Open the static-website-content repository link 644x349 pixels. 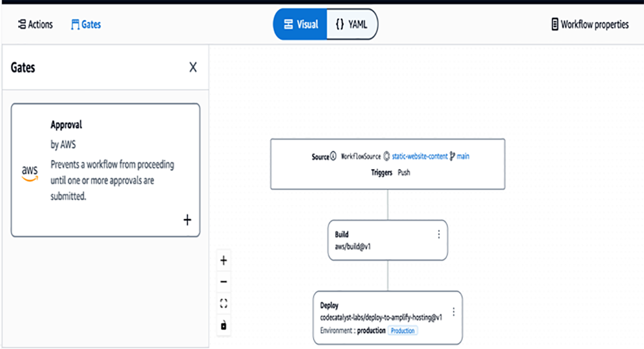click(419, 157)
